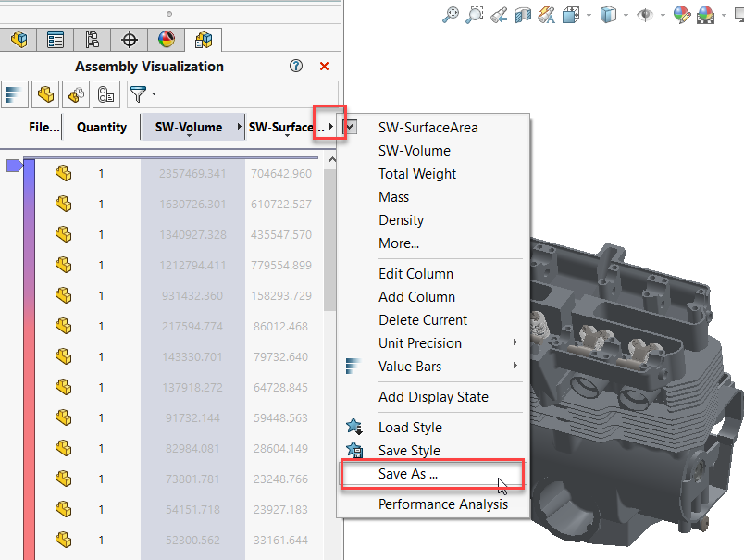Open the Display Style dropdown arrow
Image resolution: width=744 pixels, height=560 pixels.
click(626, 15)
